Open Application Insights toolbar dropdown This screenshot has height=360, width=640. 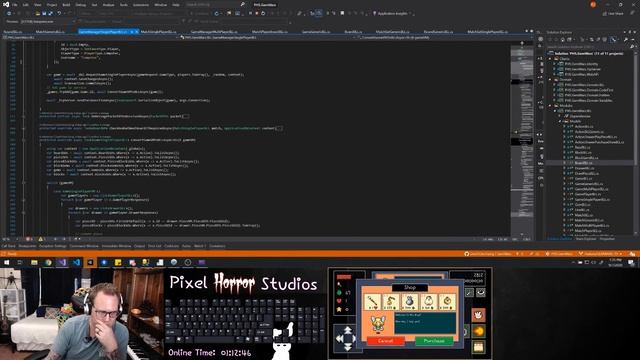coord(393,13)
